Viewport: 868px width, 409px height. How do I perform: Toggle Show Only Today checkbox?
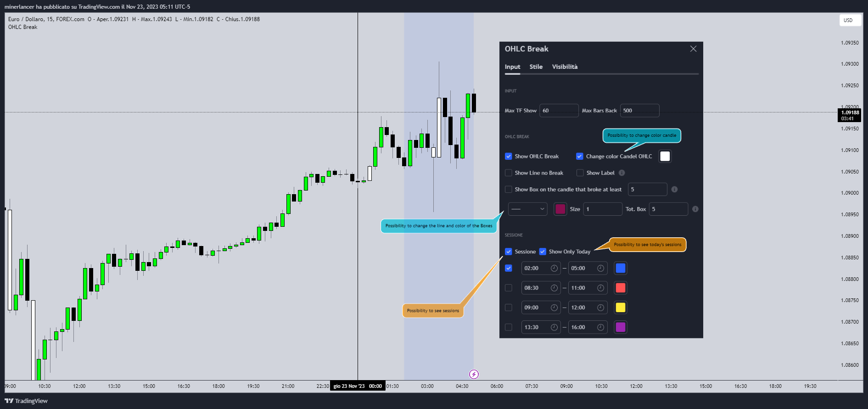543,252
